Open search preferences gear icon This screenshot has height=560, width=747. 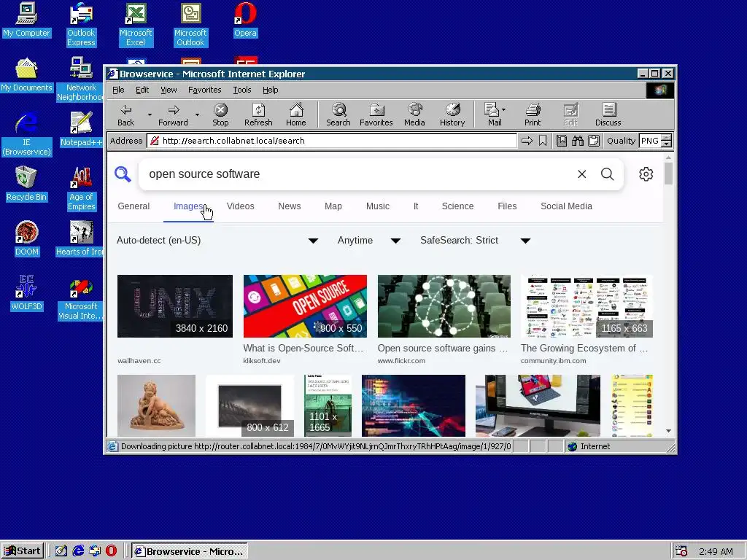pyautogui.click(x=646, y=174)
